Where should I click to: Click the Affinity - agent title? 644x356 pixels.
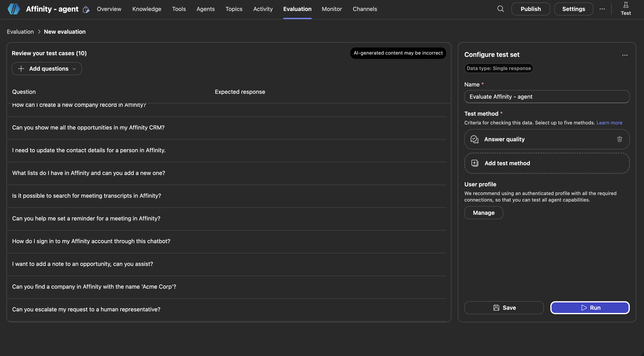pos(52,9)
